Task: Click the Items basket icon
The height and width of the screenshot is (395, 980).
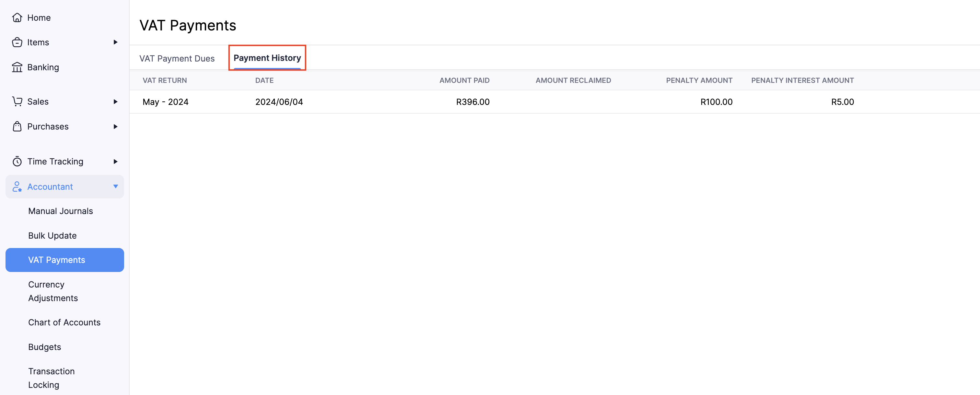Action: (17, 42)
